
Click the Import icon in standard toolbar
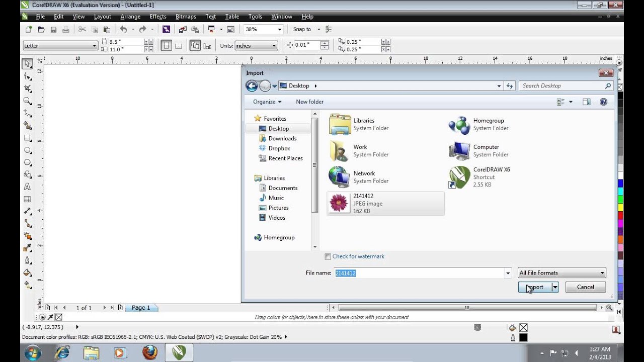182,30
